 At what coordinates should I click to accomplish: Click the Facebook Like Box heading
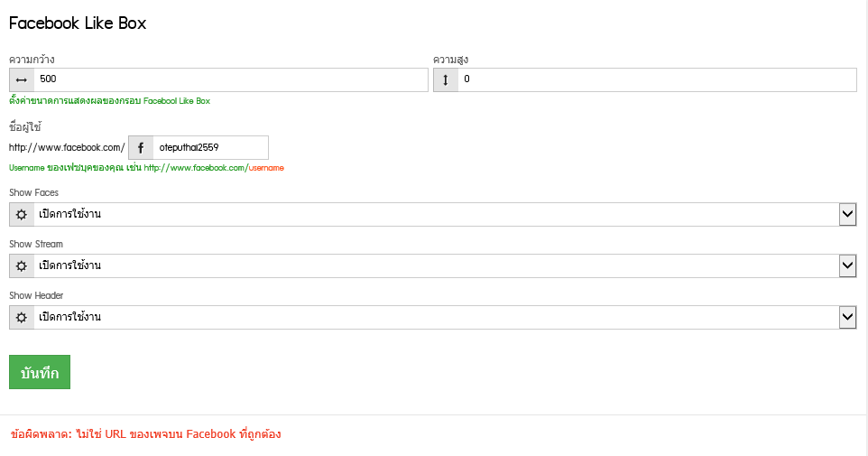78,23
